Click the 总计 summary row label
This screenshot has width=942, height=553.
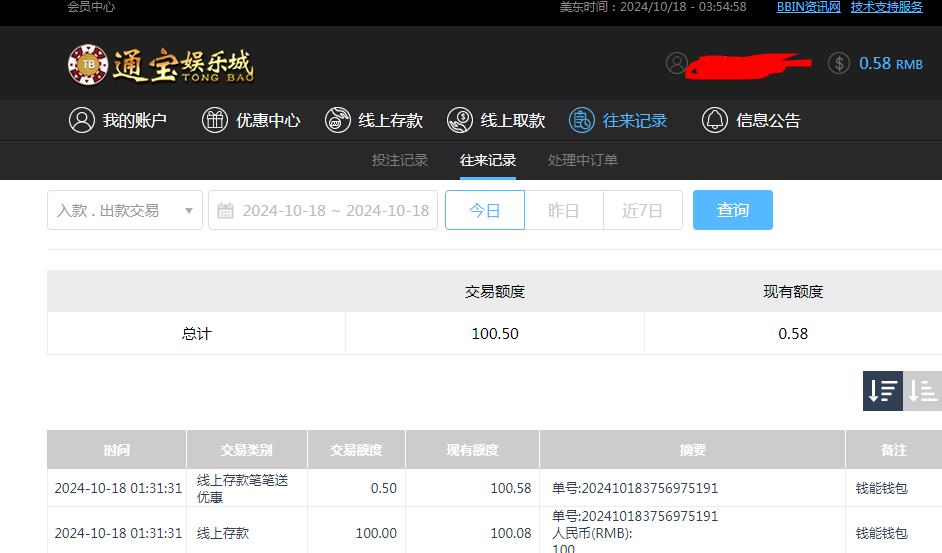(196, 334)
